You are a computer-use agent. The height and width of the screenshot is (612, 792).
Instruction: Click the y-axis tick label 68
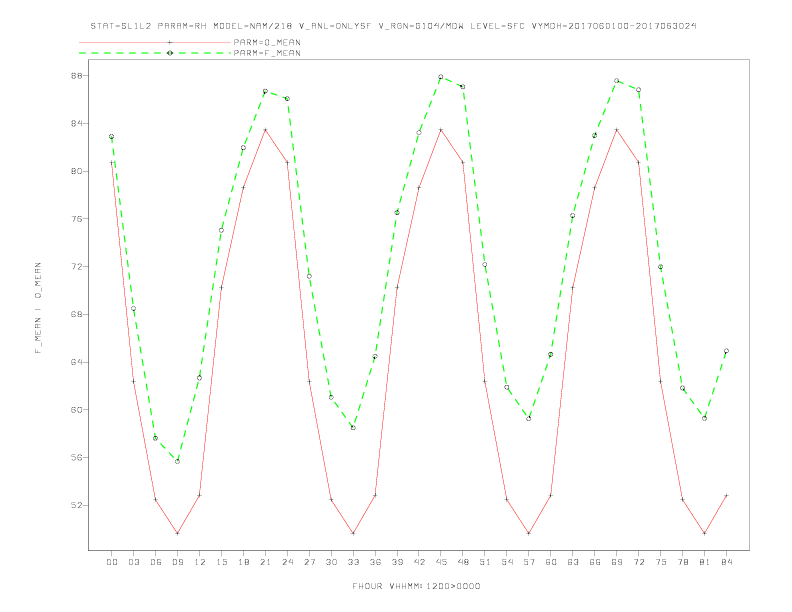(76, 314)
